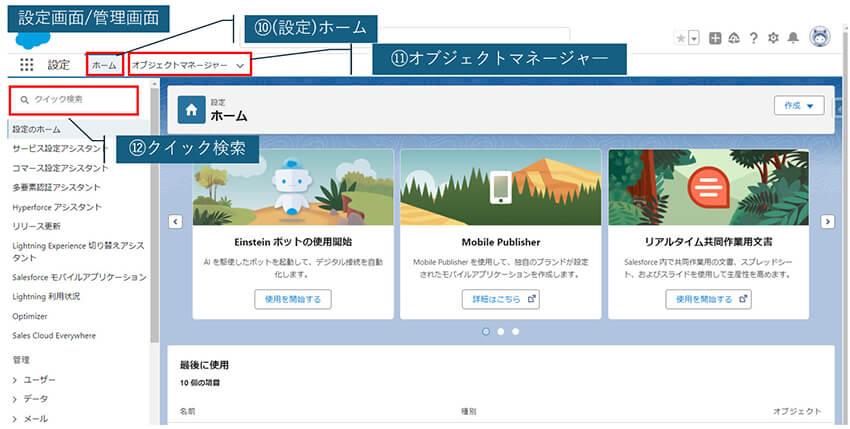
Task: Select the ホーム tab
Action: click(104, 65)
